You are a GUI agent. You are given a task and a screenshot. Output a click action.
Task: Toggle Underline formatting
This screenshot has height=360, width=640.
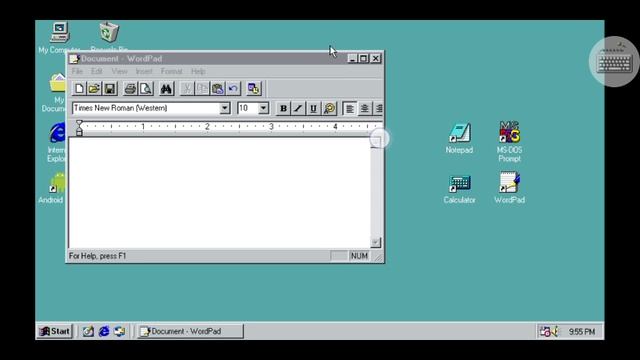pos(313,108)
